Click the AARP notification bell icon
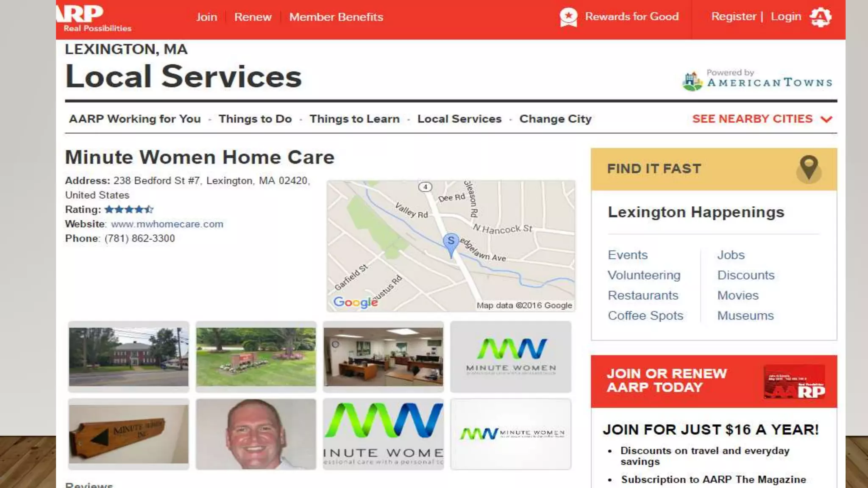This screenshot has height=488, width=868. (821, 17)
